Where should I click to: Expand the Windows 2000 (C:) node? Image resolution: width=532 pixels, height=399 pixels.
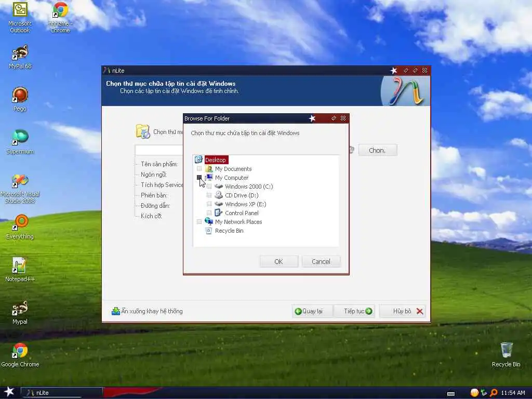pos(209,187)
